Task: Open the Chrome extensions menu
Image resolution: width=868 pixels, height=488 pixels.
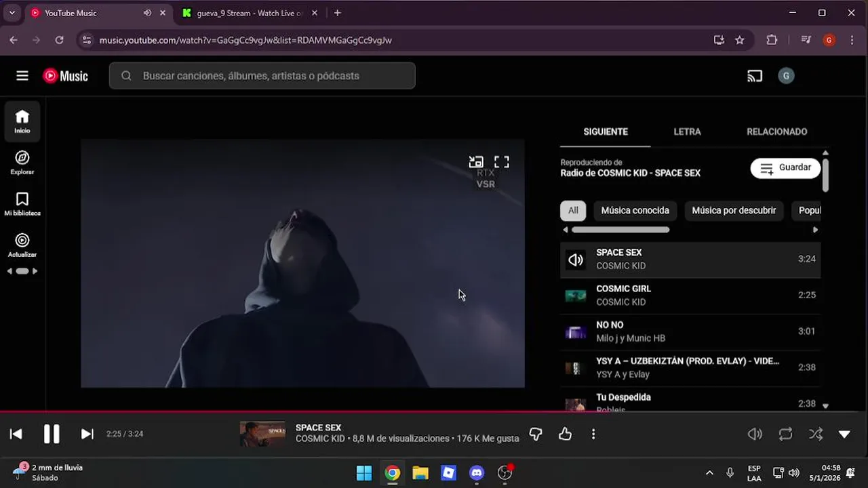Action: coord(772,40)
